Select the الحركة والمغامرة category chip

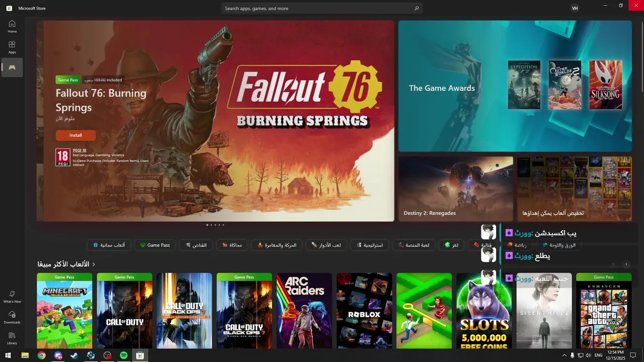[277, 245]
